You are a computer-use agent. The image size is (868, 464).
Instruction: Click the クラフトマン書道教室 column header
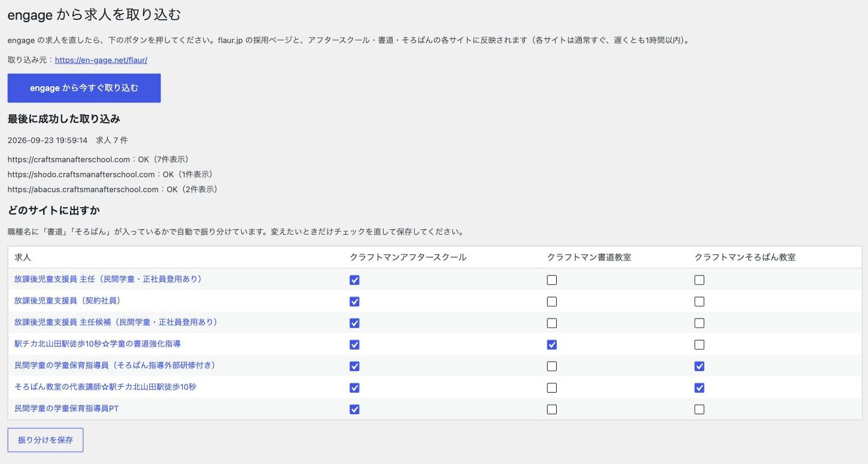pos(589,257)
